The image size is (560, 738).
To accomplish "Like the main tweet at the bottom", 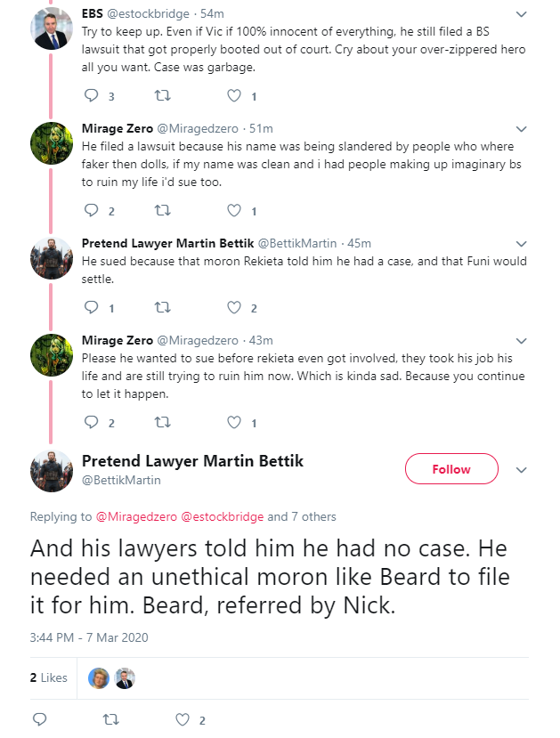I will tap(183, 719).
